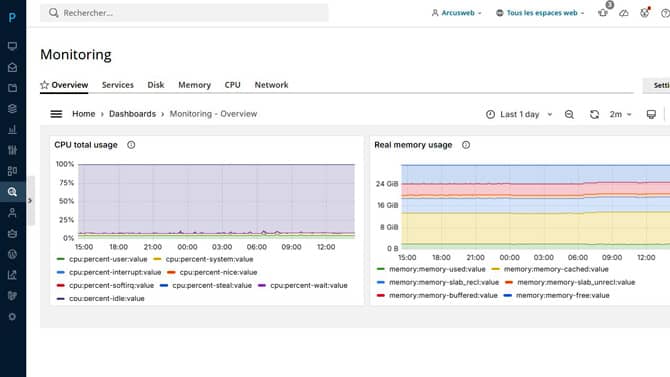The width and height of the screenshot is (670, 377).
Task: Open the stacked layers sidebar icon
Action: pos(12,109)
